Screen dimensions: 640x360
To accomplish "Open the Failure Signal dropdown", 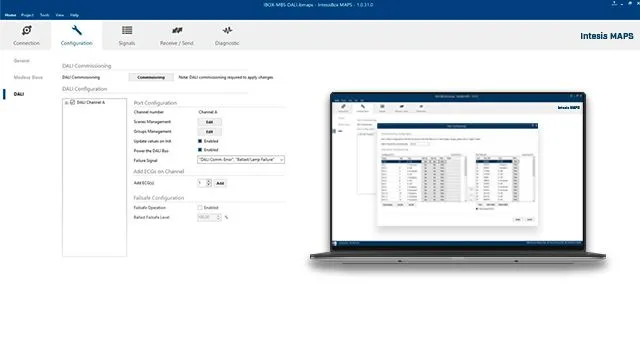I will [241, 160].
